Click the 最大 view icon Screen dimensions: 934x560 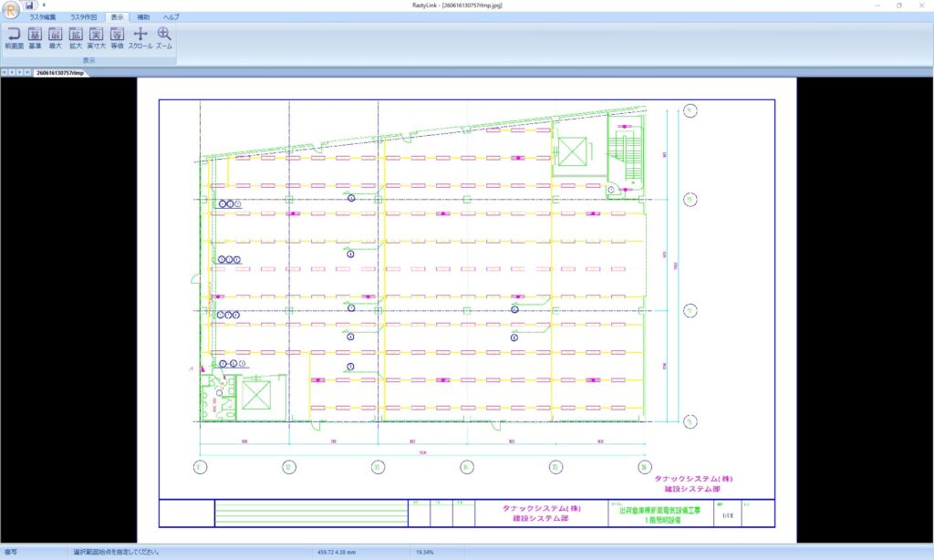[x=56, y=38]
